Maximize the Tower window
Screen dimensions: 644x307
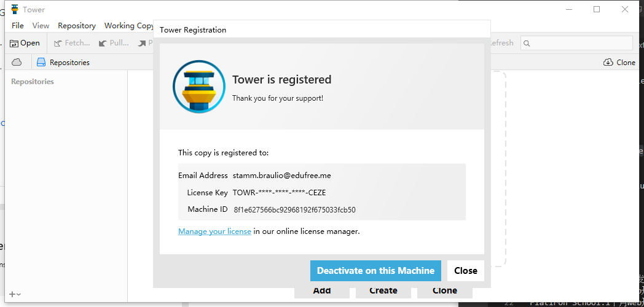(x=597, y=9)
